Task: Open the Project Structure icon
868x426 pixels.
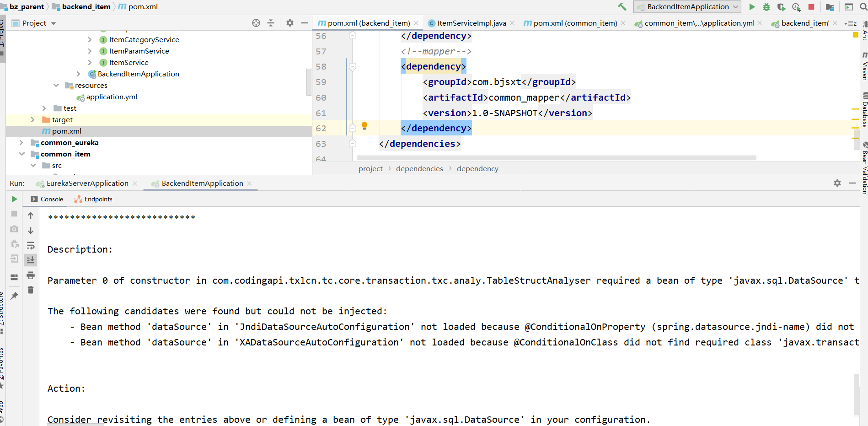Action: coord(830,7)
